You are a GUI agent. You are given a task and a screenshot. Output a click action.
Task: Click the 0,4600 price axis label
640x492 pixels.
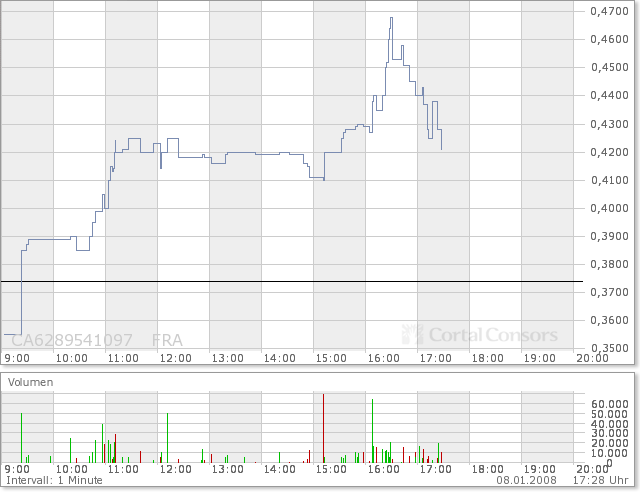tap(609, 39)
